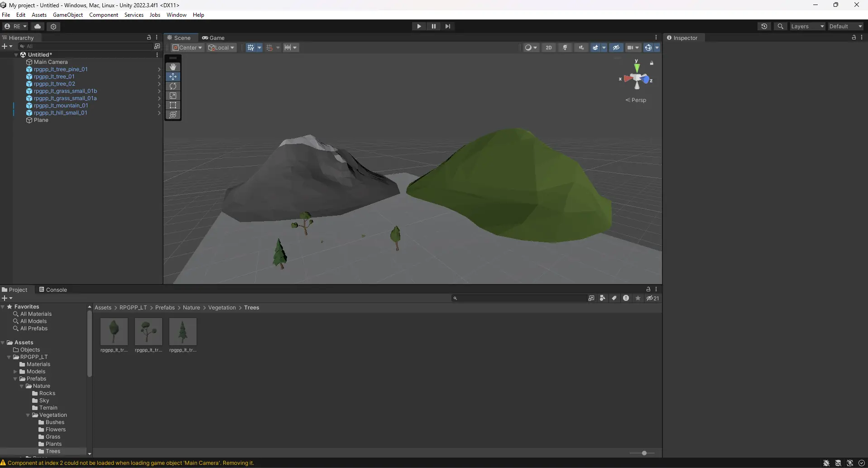Expand rpgpp_lt_mountain_01 prefab arrow
868x468 pixels.
[159, 106]
